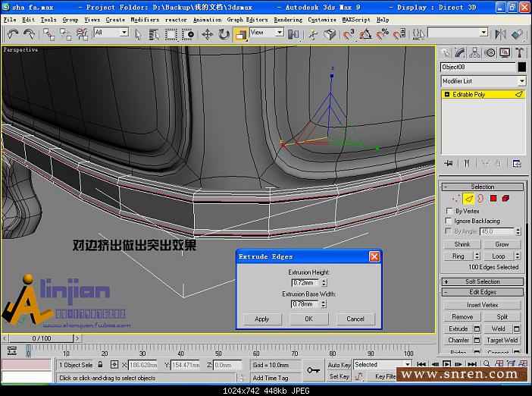Switch to the Display command panel tab
The width and height of the screenshot is (532, 396).
[x=505, y=52]
